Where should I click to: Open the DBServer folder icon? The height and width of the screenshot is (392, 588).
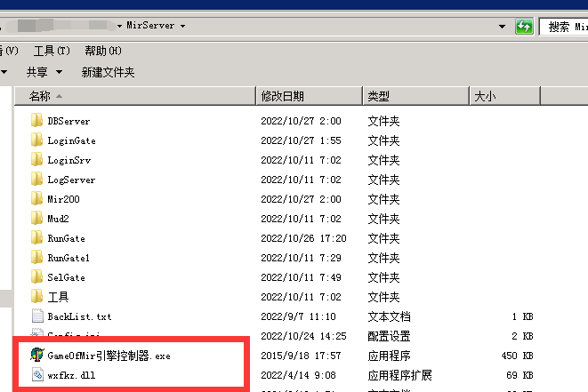point(36,121)
